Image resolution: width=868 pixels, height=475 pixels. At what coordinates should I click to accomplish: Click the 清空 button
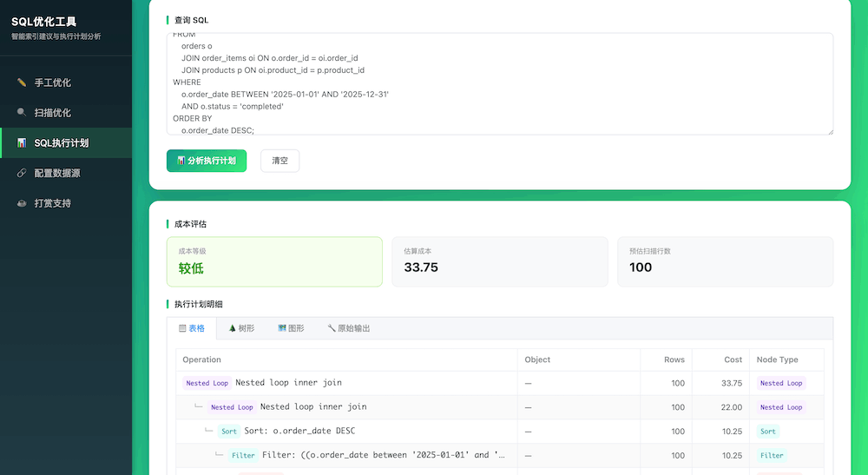click(279, 161)
